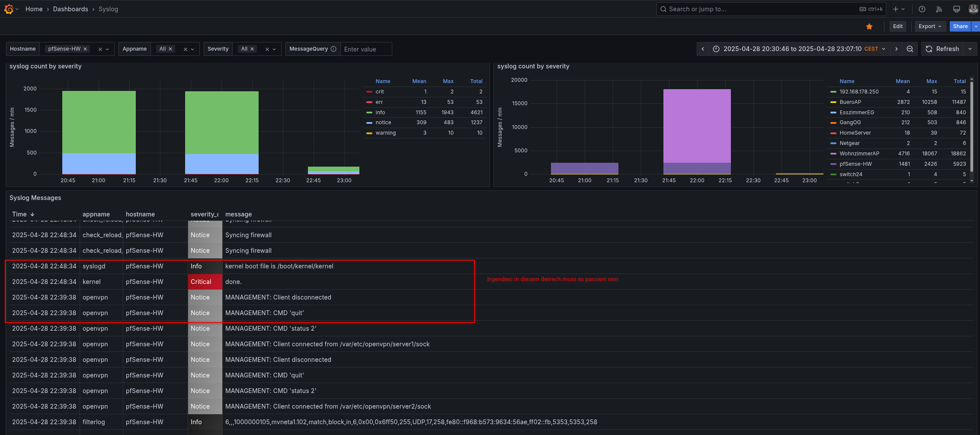Click the Grafana logo icon
Viewport: 980px width, 435px height.
coord(9,9)
